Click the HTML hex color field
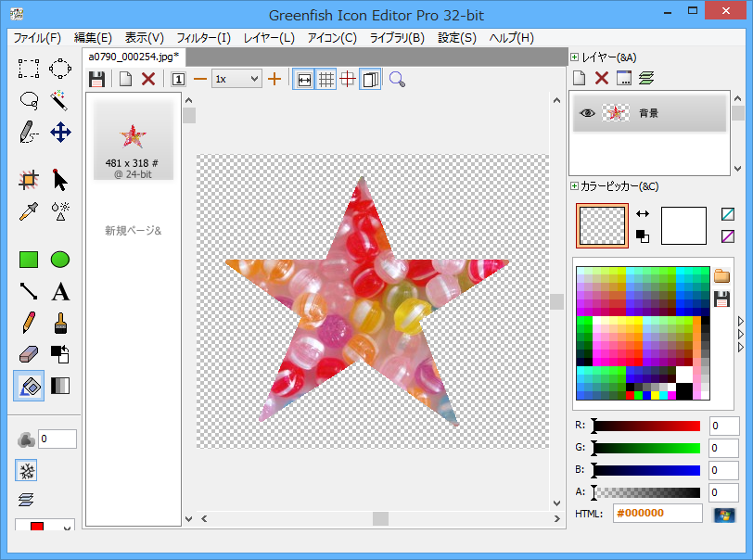The image size is (753, 560). click(x=657, y=514)
